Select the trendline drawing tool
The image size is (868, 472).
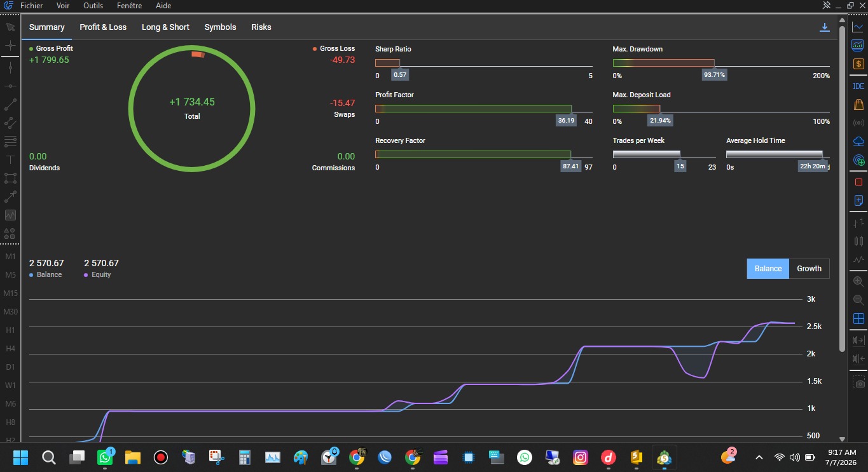tap(10, 104)
